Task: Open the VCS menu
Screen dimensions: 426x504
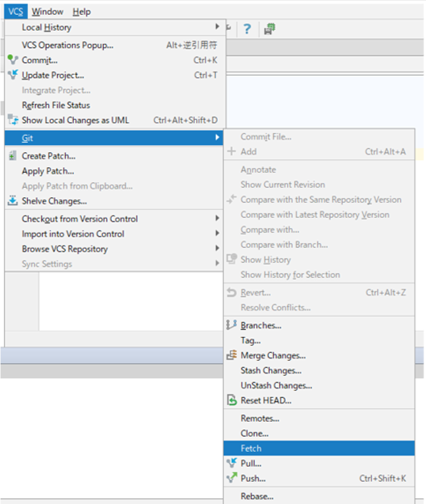Action: (16, 12)
